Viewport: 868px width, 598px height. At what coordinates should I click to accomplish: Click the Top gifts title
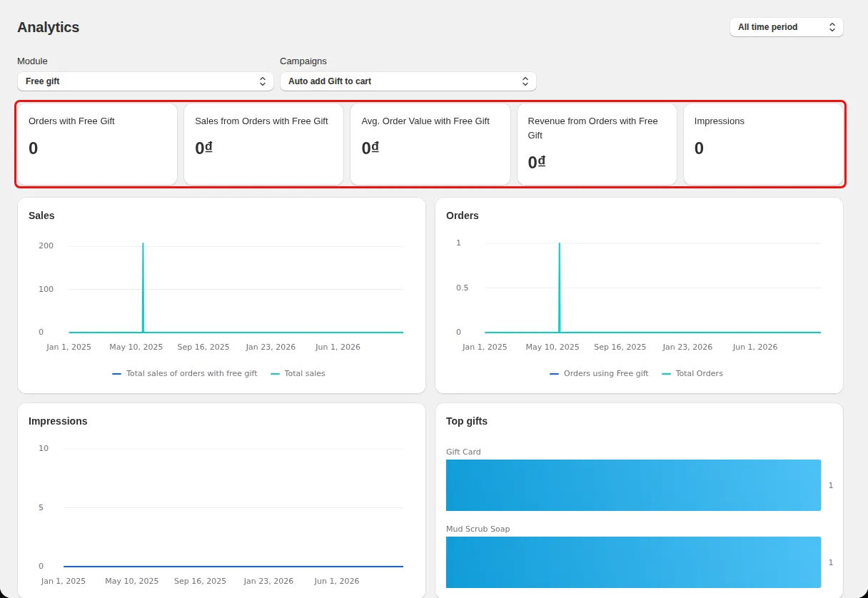click(x=467, y=421)
